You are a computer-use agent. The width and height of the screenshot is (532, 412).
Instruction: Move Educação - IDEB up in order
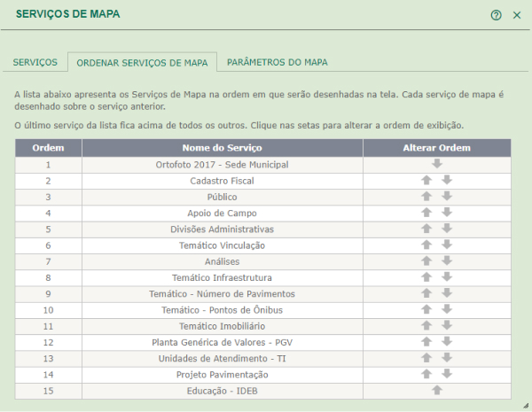436,390
